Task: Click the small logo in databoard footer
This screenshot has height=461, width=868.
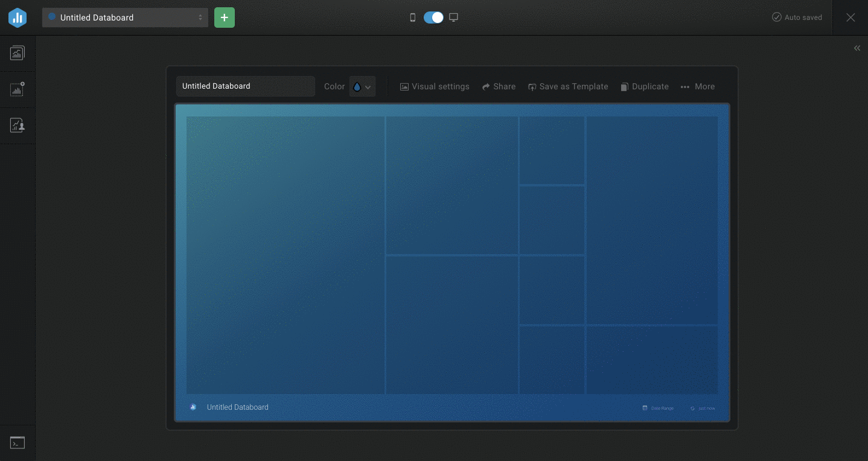Action: (193, 407)
